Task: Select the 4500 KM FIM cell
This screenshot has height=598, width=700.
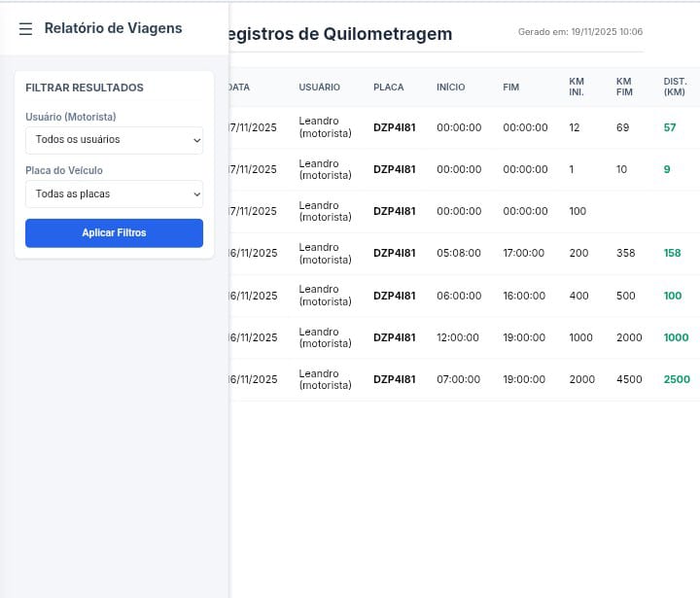Action: pos(629,380)
